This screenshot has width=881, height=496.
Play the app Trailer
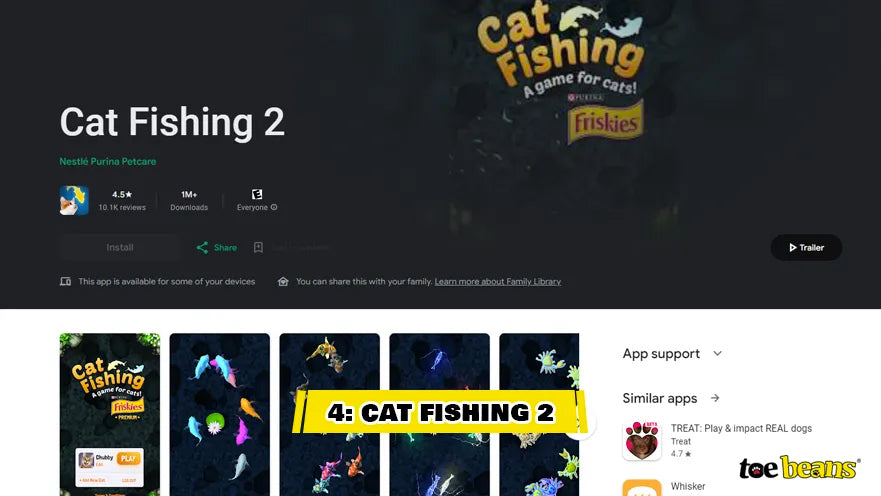[x=806, y=247]
